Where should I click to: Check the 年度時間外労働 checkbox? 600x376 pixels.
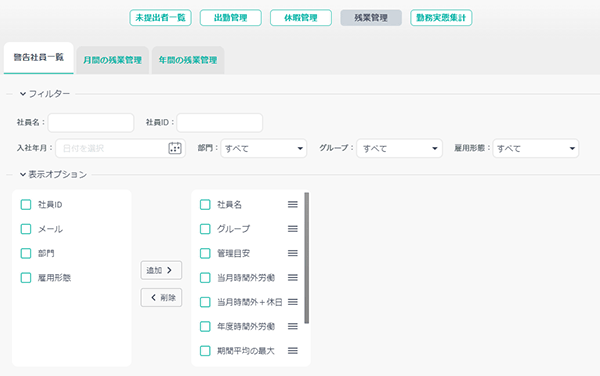[205, 326]
